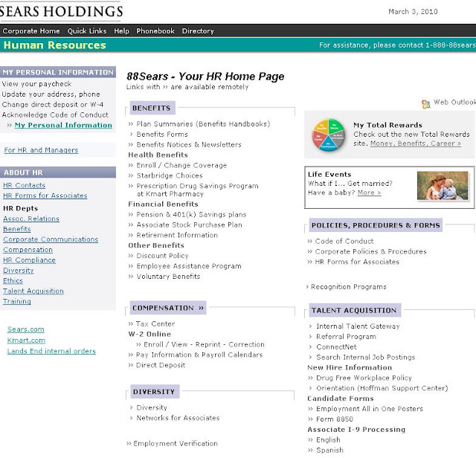Open the Quick Links menu
Viewport: 476px width, 458px height.
[87, 31]
